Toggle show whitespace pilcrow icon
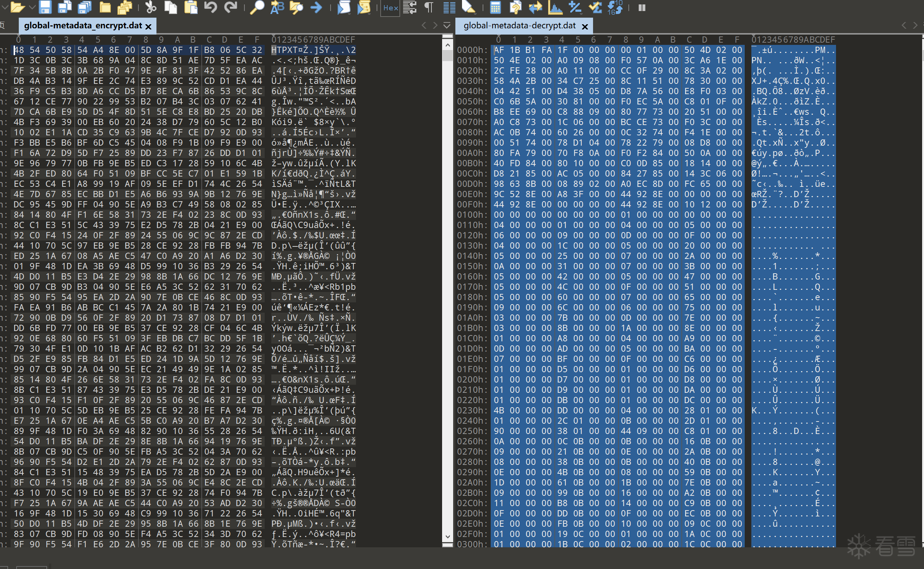This screenshot has height=569, width=924. coord(429,7)
